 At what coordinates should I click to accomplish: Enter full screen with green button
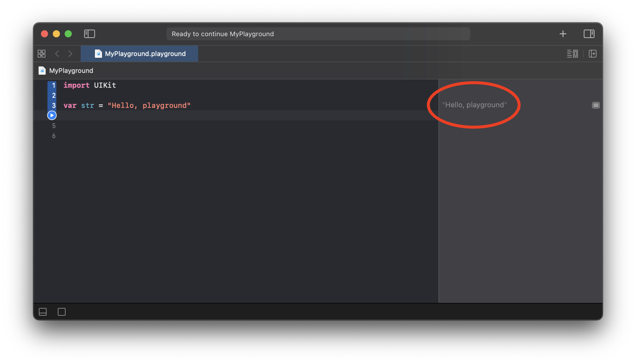(x=68, y=34)
